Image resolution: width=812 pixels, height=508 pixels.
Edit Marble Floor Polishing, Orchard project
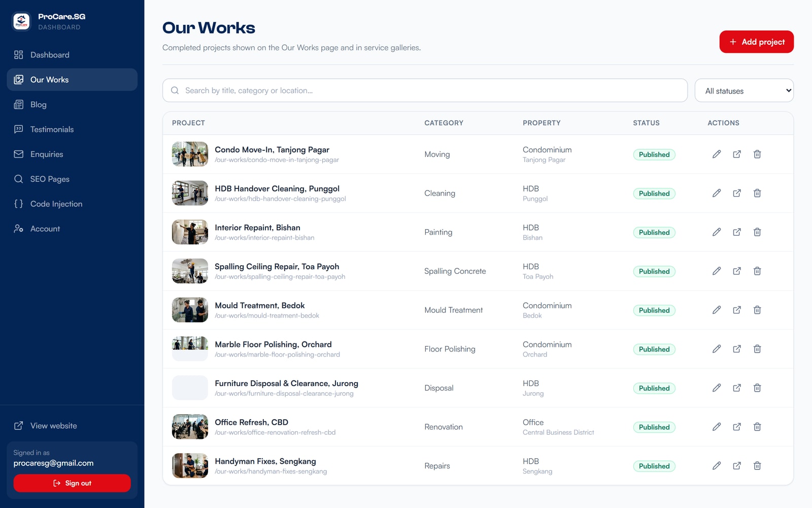[x=717, y=349]
